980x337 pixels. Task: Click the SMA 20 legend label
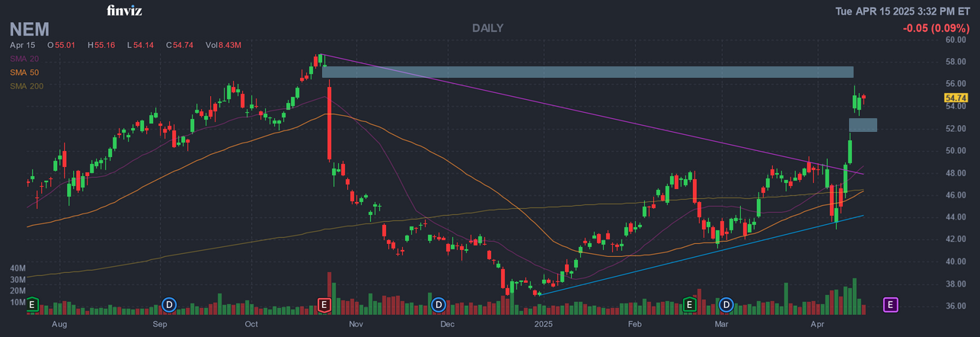(x=24, y=59)
